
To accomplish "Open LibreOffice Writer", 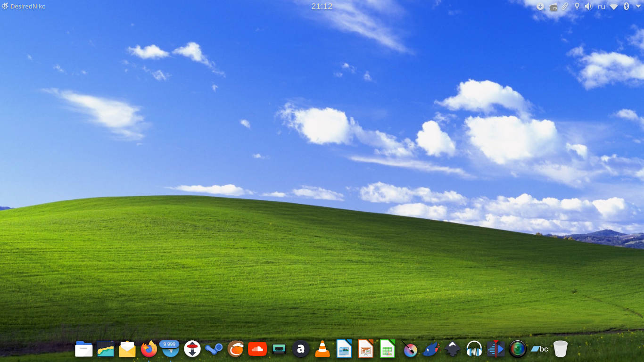I will tap(344, 349).
